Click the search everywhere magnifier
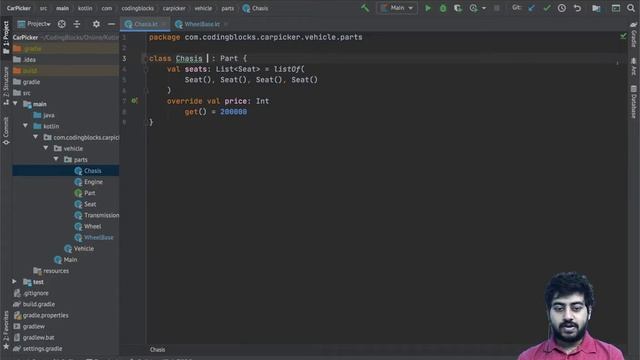 coord(631,8)
